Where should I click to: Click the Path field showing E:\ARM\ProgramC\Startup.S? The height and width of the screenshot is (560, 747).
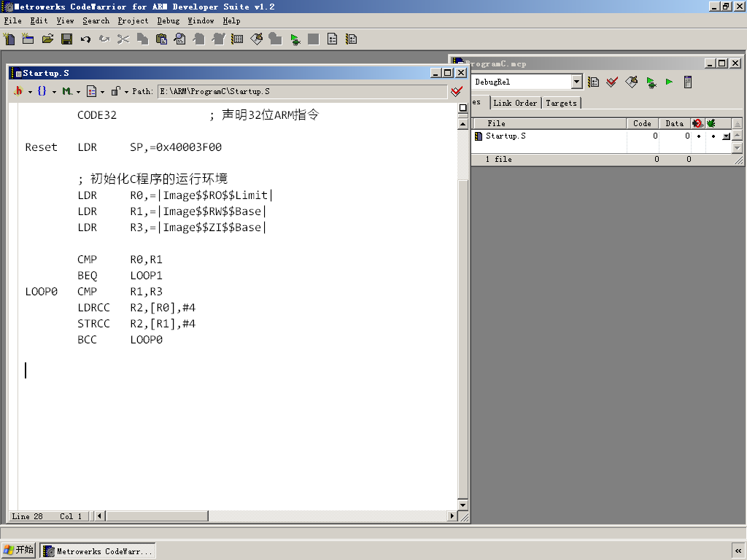click(303, 91)
